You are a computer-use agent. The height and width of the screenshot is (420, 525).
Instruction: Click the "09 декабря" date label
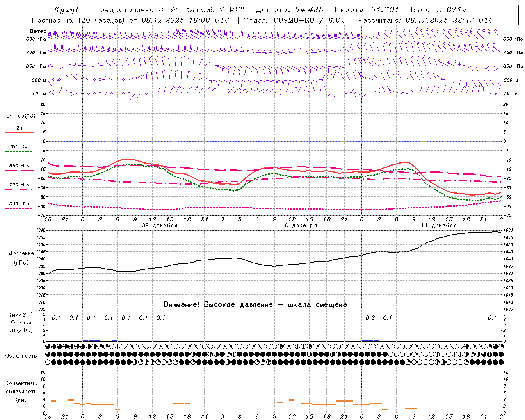tap(159, 226)
